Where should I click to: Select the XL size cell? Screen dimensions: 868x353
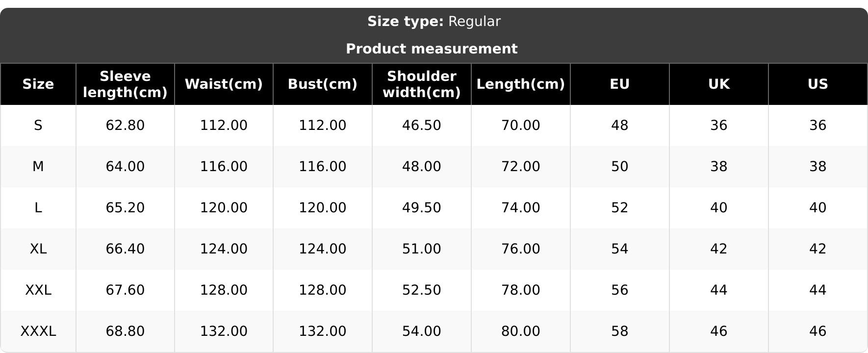(x=38, y=249)
